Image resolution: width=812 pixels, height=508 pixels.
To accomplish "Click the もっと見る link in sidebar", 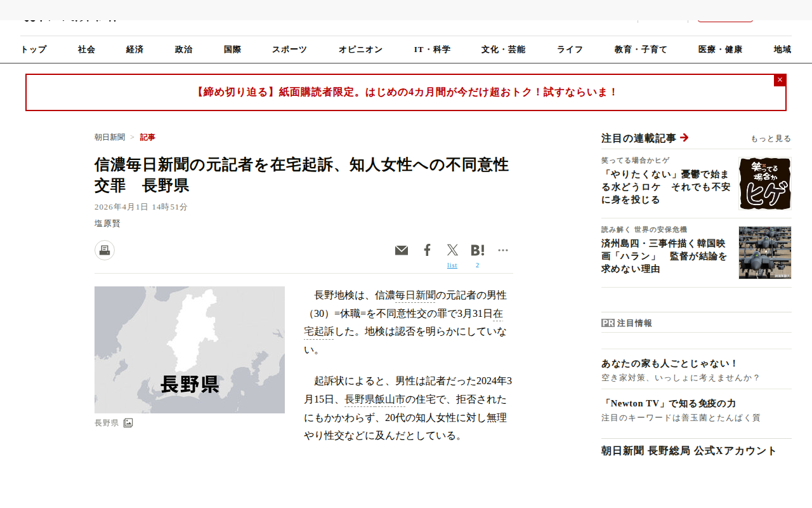I will 771,138.
